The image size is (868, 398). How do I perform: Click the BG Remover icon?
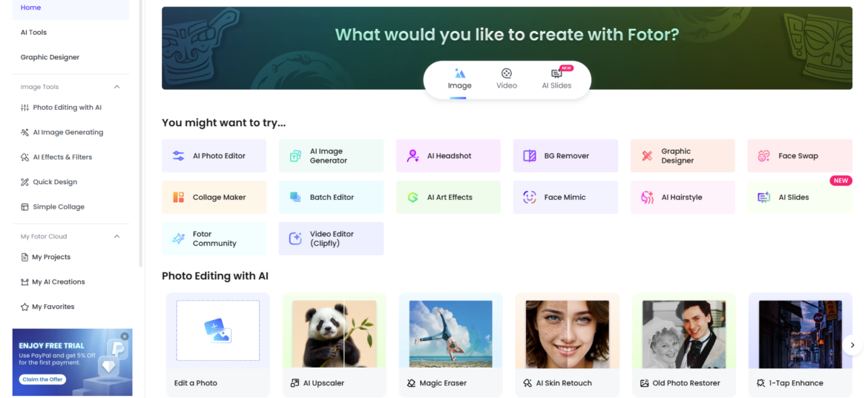(x=530, y=156)
